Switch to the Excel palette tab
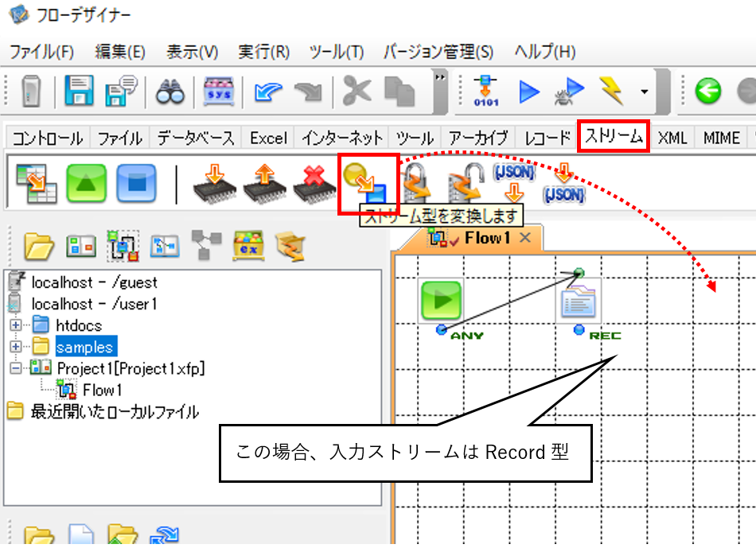This screenshot has height=552, width=756. [x=268, y=138]
